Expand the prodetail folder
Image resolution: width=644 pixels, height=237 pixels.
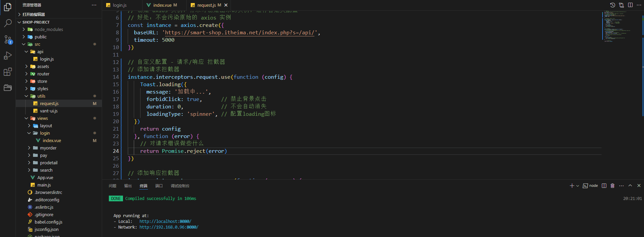click(x=59, y=163)
